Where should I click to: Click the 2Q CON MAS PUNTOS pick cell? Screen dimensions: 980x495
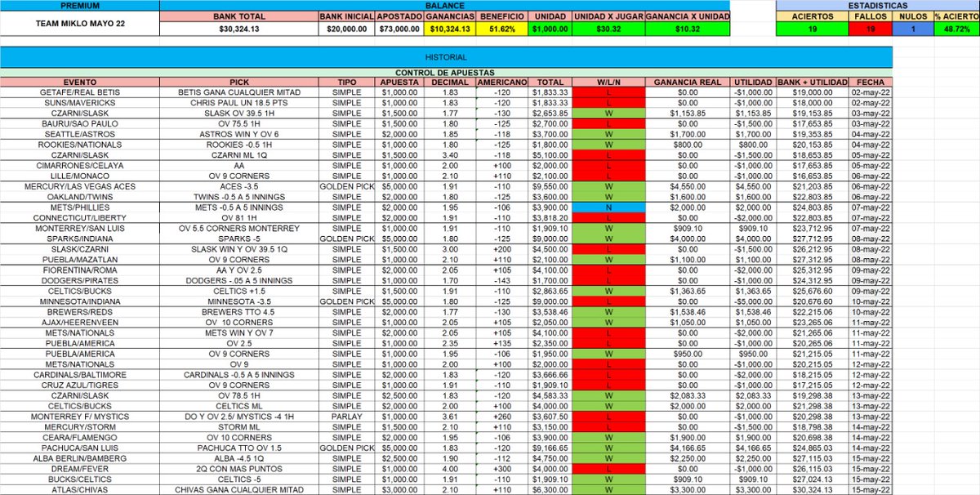click(x=239, y=468)
